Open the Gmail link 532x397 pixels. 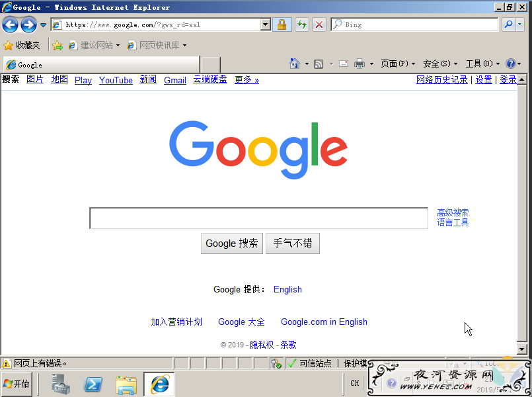click(x=175, y=80)
